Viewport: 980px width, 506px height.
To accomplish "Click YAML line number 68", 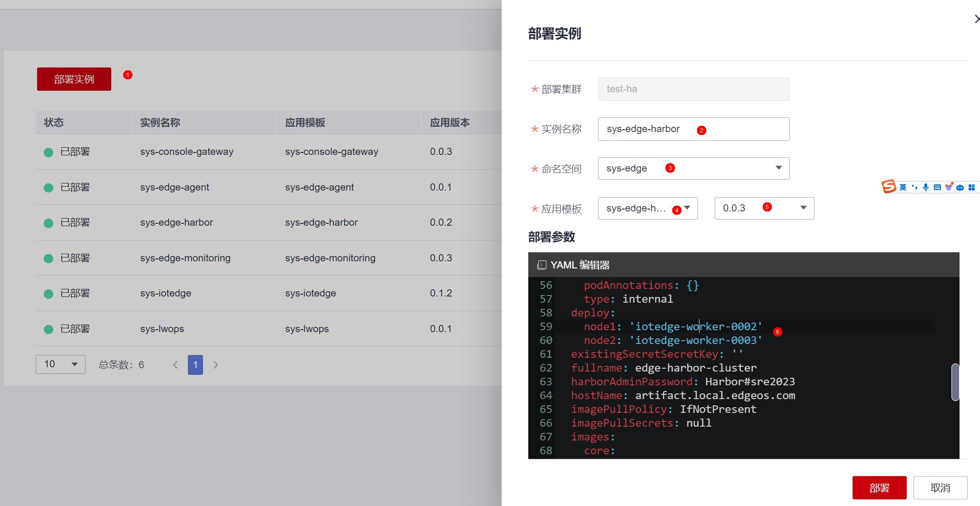I will pos(546,450).
